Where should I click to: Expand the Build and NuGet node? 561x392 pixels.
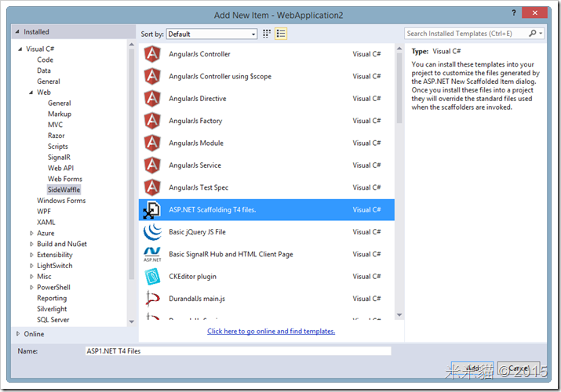coord(31,244)
